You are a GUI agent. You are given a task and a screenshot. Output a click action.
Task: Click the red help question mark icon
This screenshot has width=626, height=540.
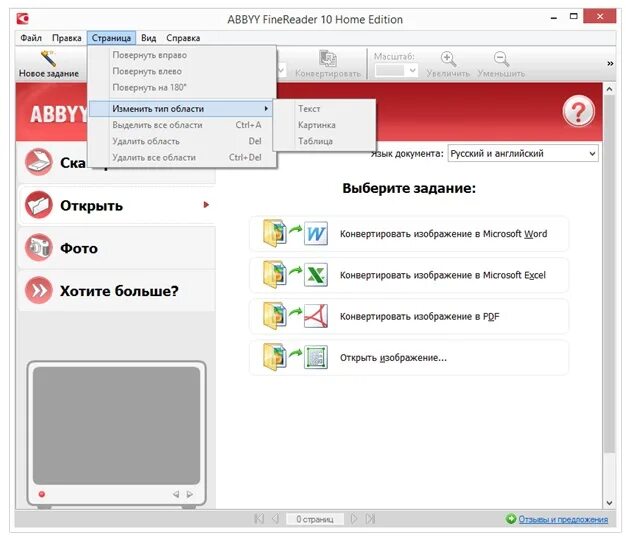click(x=578, y=111)
